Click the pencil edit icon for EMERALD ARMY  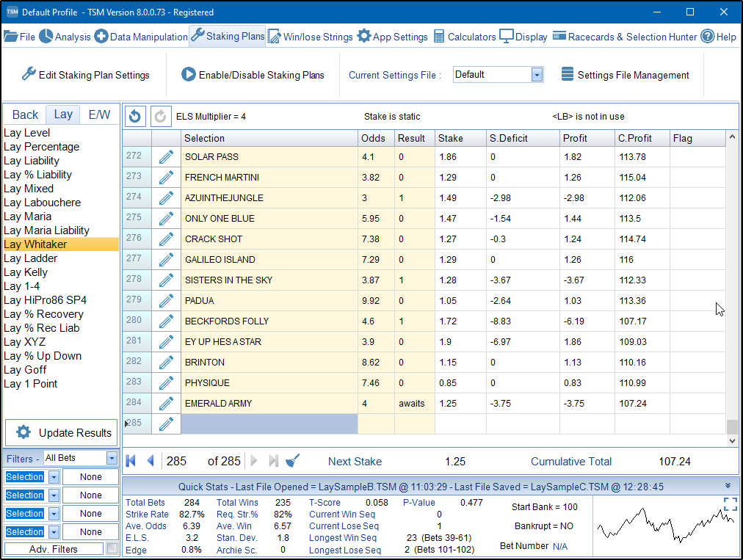click(x=166, y=404)
